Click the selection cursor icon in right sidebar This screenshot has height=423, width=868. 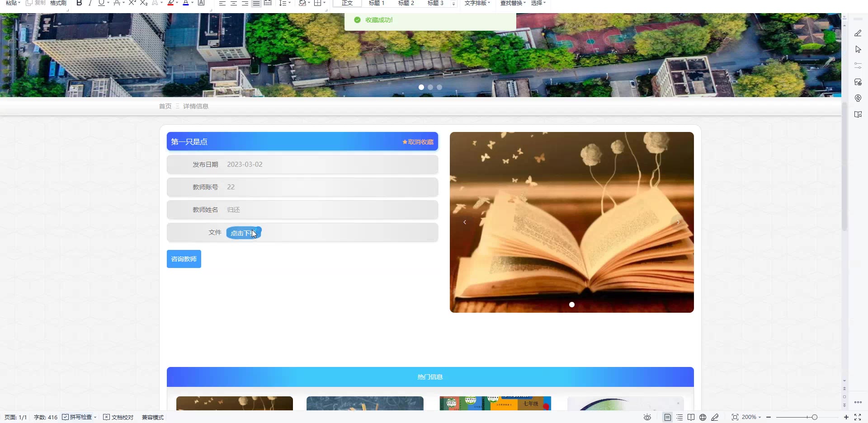click(858, 49)
